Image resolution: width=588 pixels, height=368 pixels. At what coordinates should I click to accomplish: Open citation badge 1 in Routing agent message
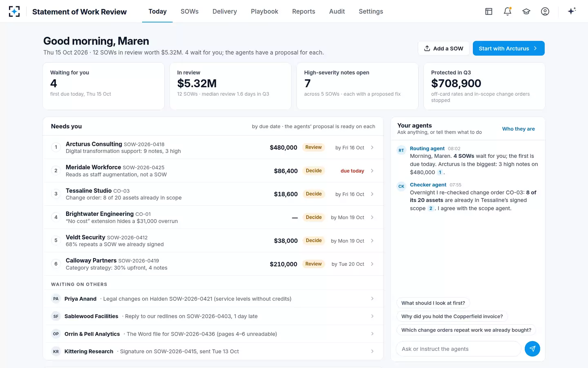point(440,173)
